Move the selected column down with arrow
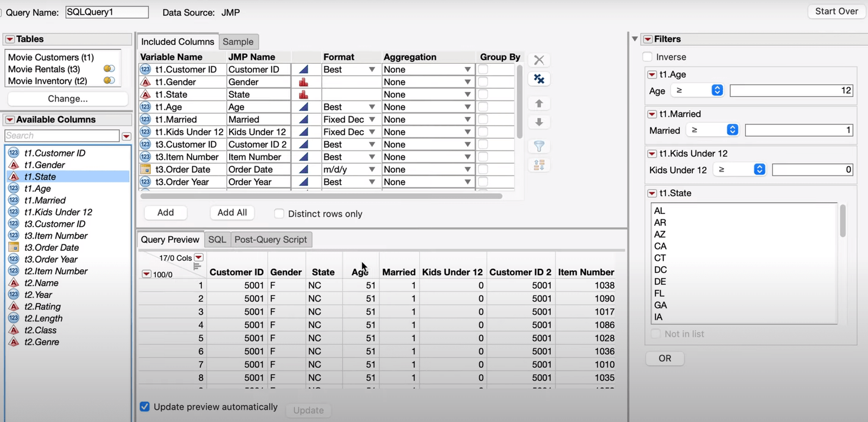This screenshot has height=422, width=868. [539, 122]
